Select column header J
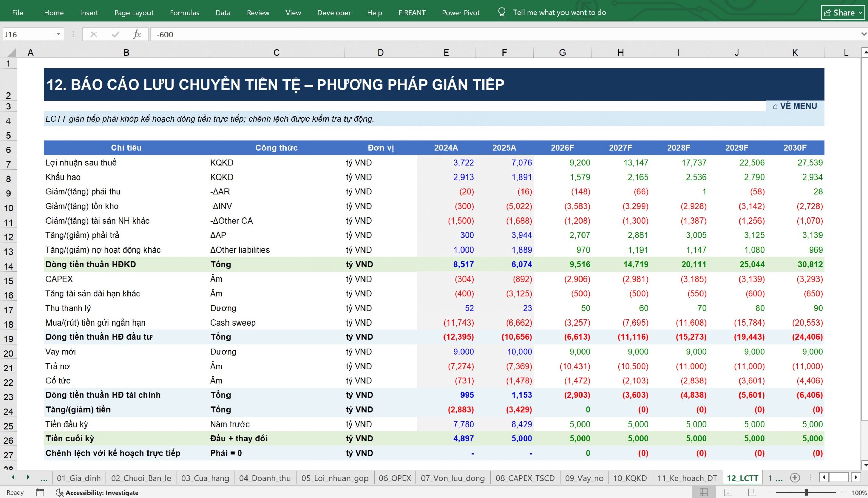Viewport: 868px width, 498px height. 736,52
